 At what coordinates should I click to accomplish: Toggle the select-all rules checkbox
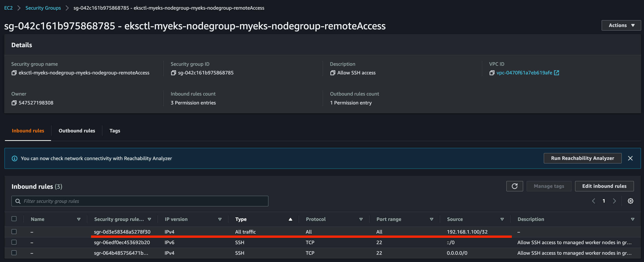14,219
